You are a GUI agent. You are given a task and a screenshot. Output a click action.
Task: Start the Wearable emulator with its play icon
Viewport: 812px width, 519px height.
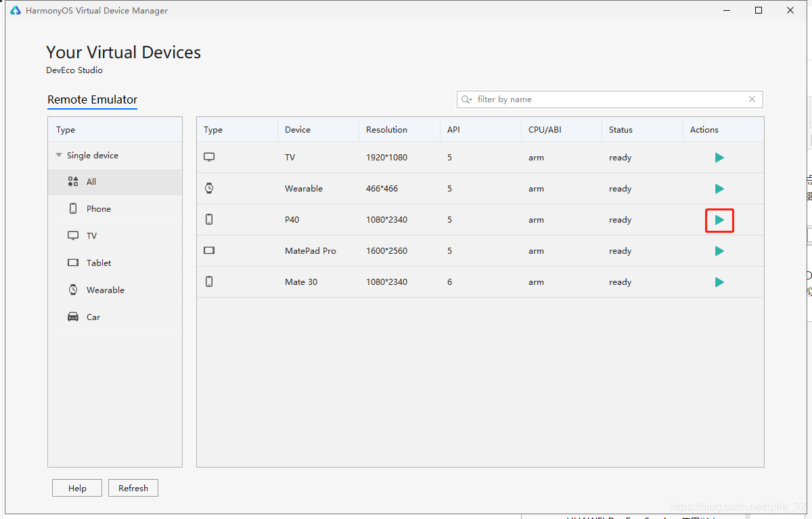[719, 189]
